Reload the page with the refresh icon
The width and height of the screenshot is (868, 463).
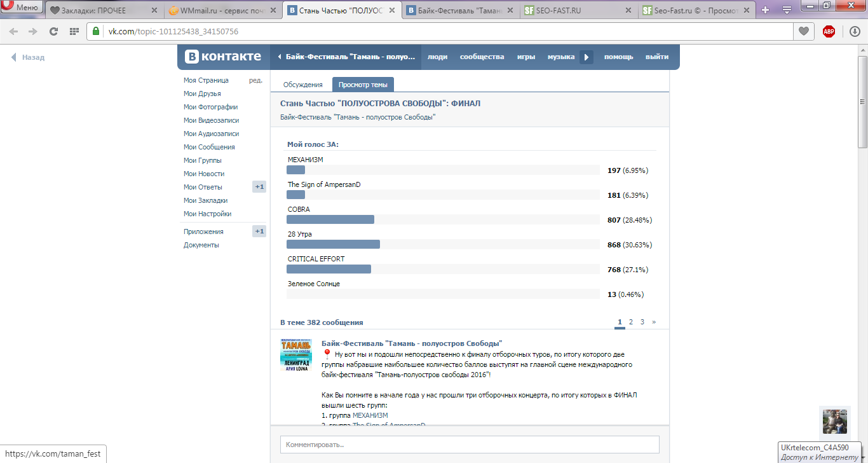53,31
